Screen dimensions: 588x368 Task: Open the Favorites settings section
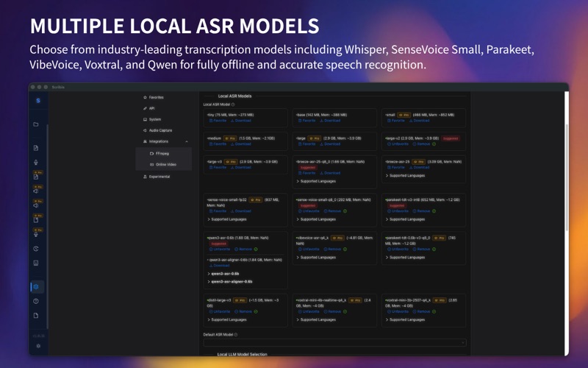coord(154,97)
